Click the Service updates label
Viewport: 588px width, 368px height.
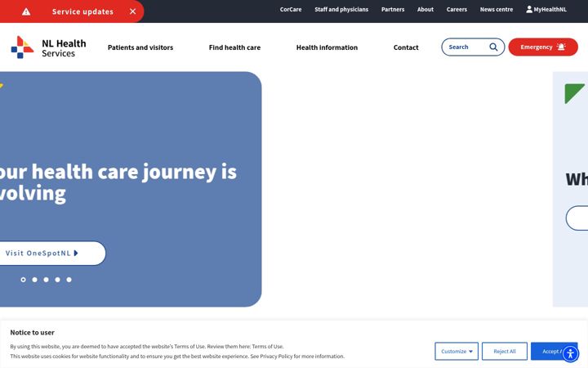point(82,11)
